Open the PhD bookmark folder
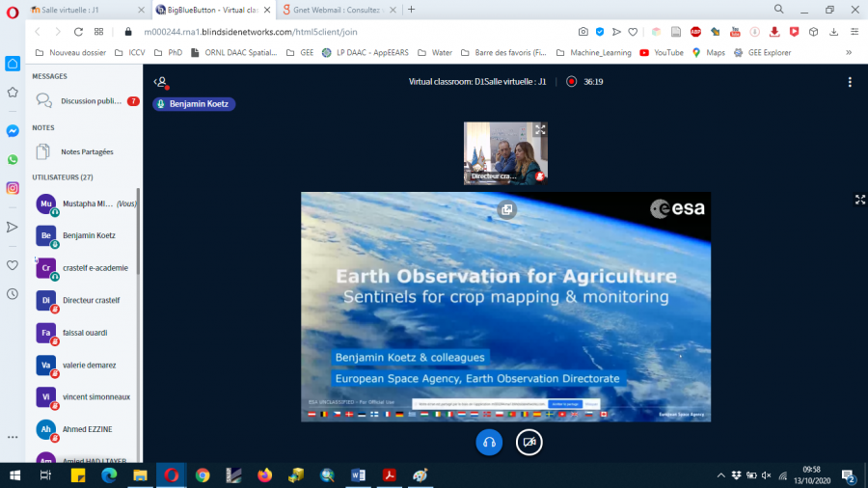Viewport: 868px width, 488px height. (x=168, y=53)
